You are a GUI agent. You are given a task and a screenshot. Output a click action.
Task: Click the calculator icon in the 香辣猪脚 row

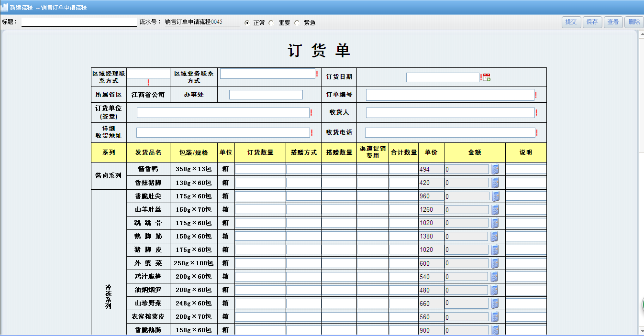point(495,183)
